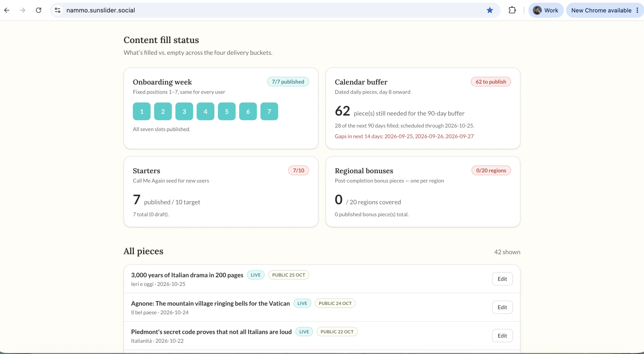Open '3,000 years of Italian drama in 200 pages'
The width and height of the screenshot is (644, 354).
pos(187,275)
